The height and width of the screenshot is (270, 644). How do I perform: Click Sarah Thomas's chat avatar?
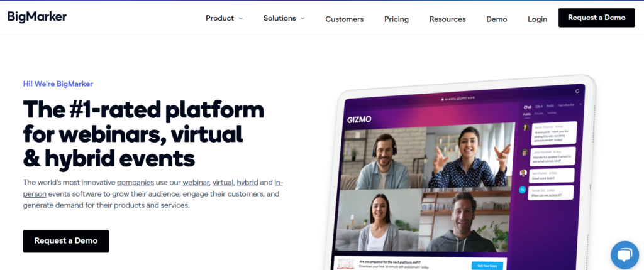[x=525, y=127]
